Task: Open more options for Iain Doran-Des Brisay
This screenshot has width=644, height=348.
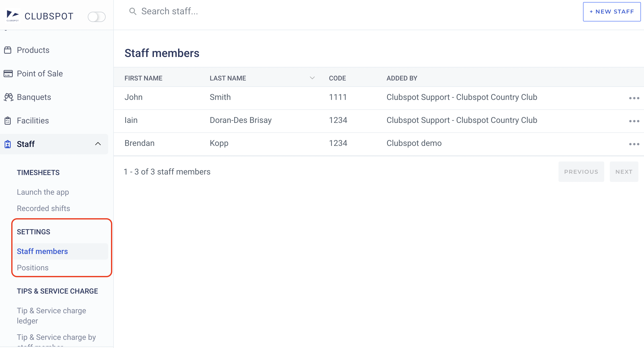Action: (x=634, y=121)
